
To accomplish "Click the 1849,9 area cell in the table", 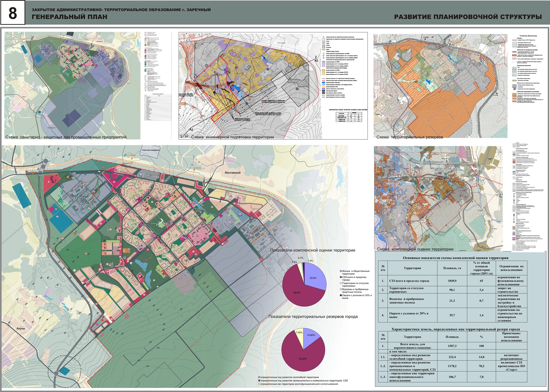I will click(x=452, y=281).
